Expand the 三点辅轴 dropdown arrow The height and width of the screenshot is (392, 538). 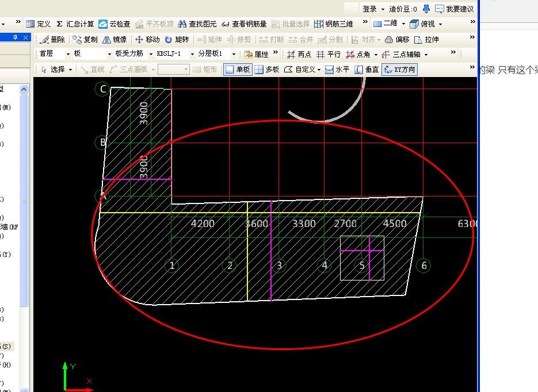click(x=426, y=55)
